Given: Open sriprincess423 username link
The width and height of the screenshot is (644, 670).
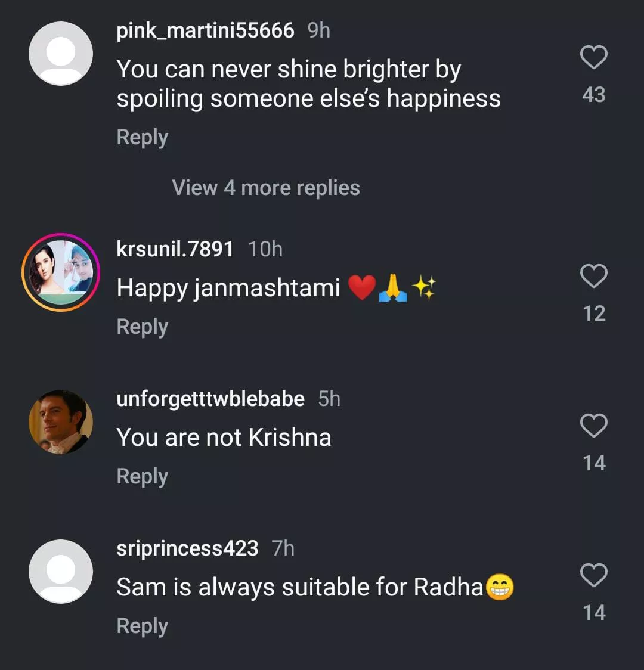Looking at the screenshot, I should (187, 548).
